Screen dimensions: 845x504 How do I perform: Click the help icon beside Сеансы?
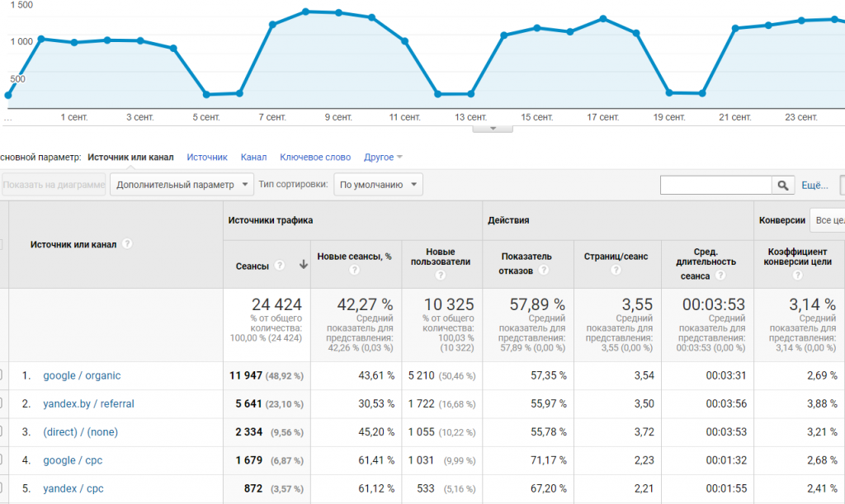(280, 265)
